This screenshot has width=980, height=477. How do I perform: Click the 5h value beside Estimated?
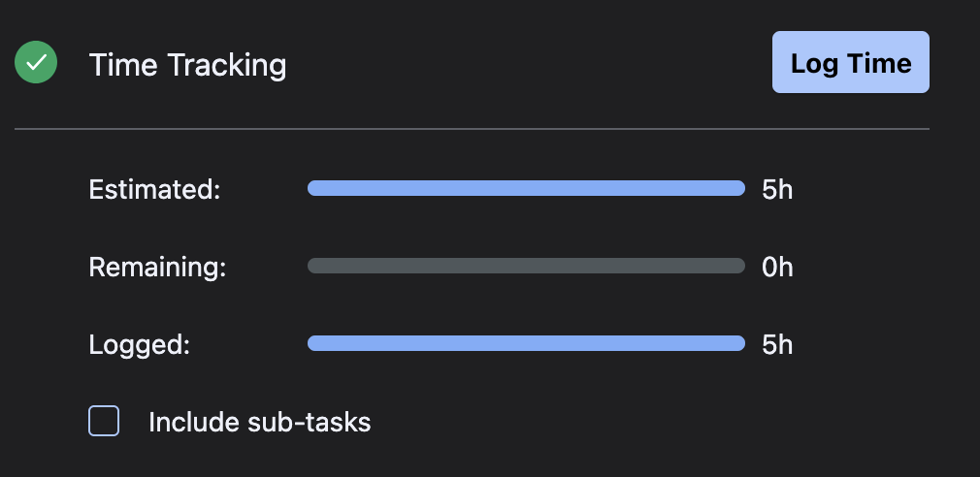(777, 190)
